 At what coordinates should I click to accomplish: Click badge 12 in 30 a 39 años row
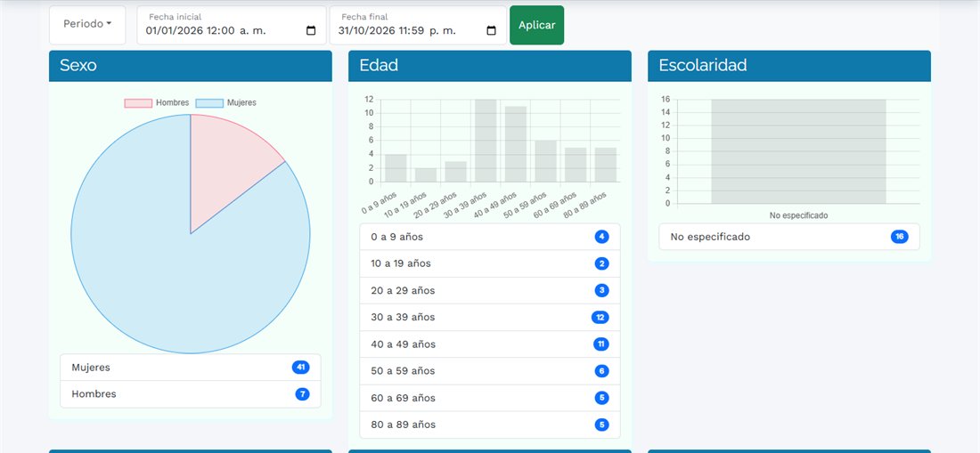coord(600,318)
